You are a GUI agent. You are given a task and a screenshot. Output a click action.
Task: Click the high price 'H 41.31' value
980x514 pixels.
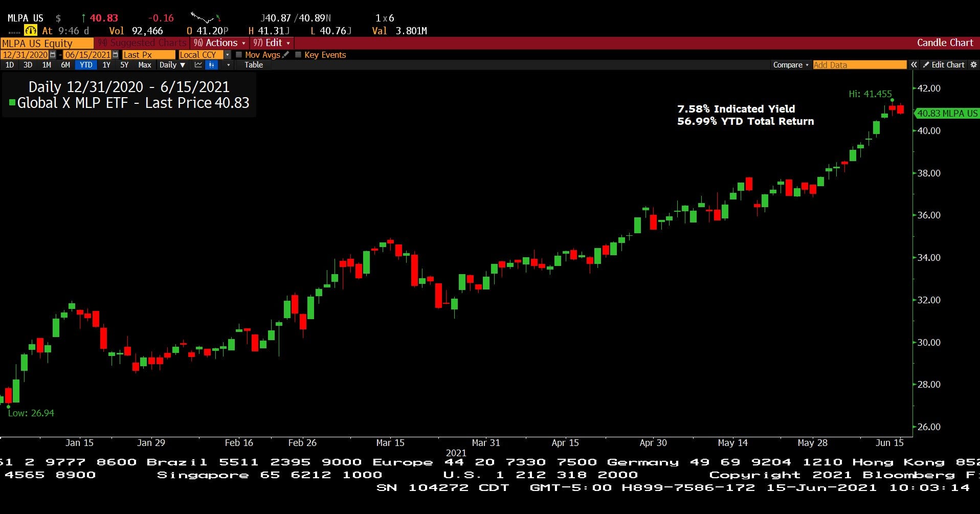[x=269, y=31]
